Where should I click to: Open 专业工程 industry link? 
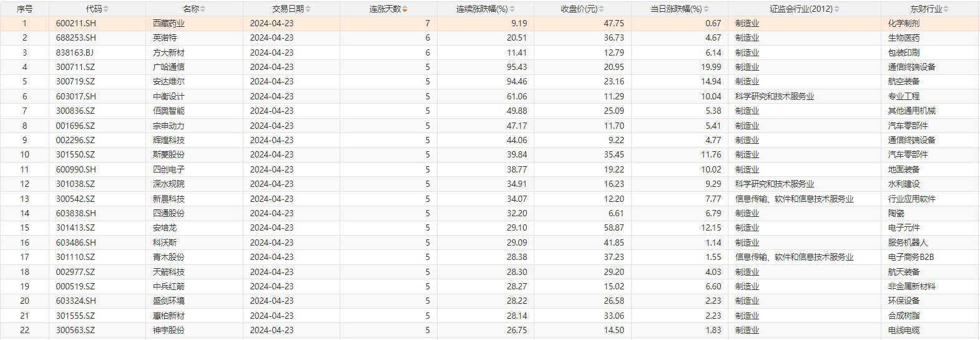904,96
